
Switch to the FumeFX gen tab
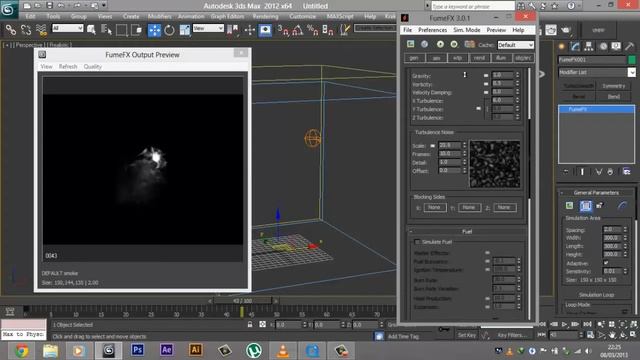pyautogui.click(x=414, y=58)
